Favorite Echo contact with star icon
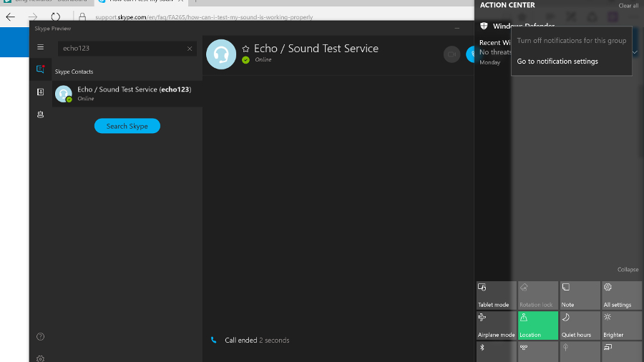644x362 pixels. [245, 49]
